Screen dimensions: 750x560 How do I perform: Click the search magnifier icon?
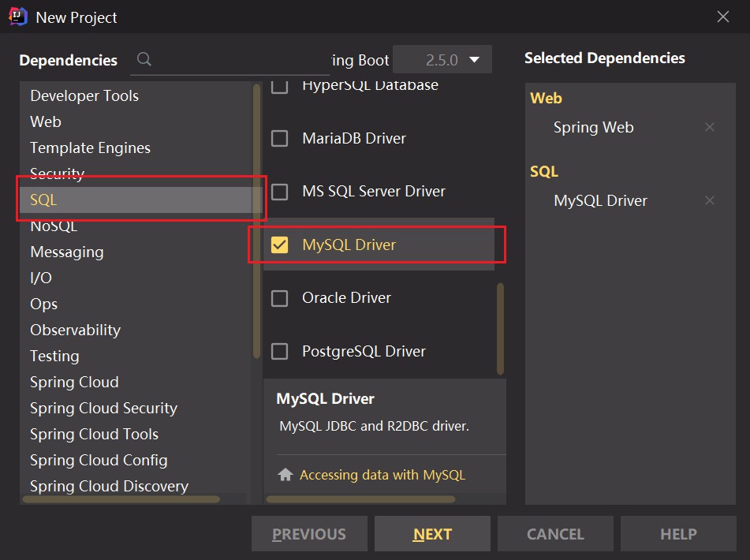(144, 59)
